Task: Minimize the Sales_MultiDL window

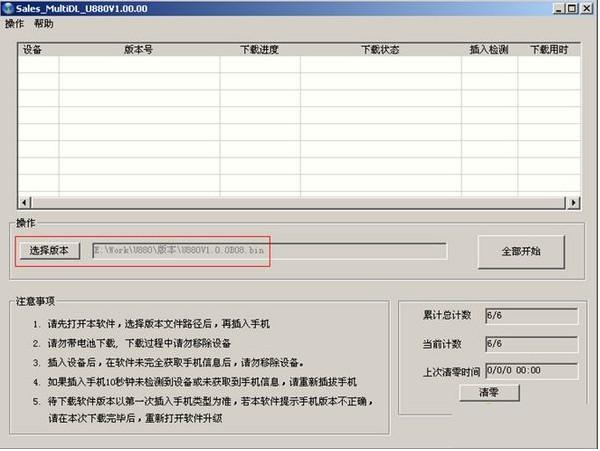Action: [x=559, y=8]
